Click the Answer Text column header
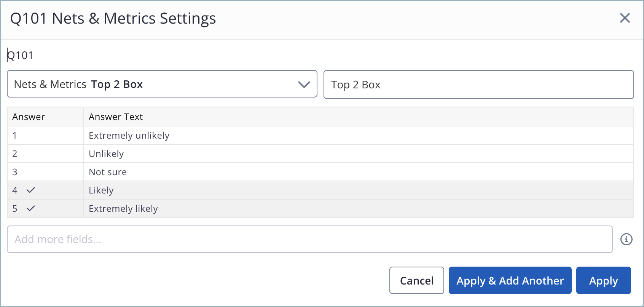Screen dimensions: 644x307 (x=116, y=117)
